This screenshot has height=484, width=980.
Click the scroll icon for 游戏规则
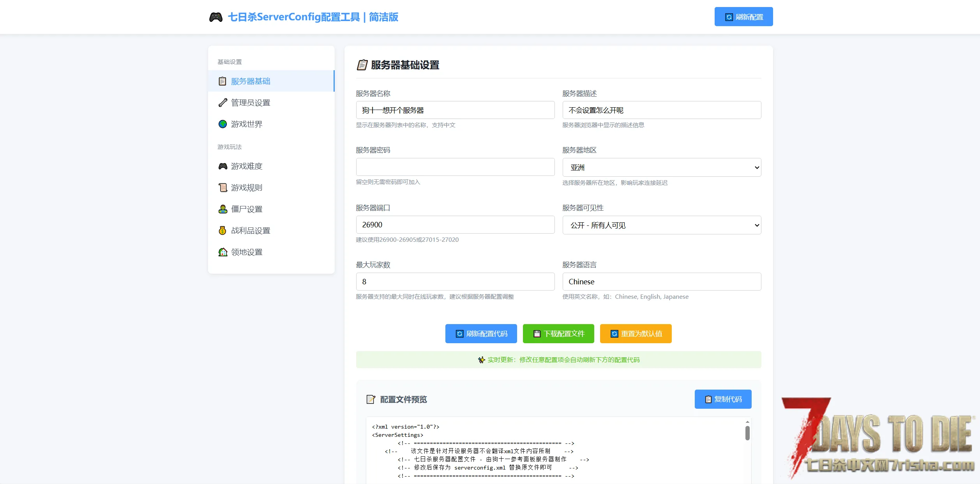(x=222, y=188)
